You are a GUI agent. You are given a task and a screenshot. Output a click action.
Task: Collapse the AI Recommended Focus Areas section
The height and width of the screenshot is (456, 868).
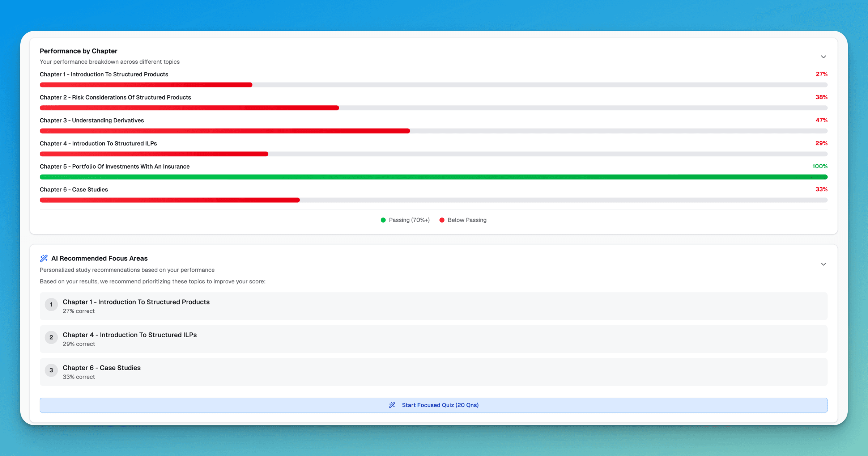[x=823, y=264]
